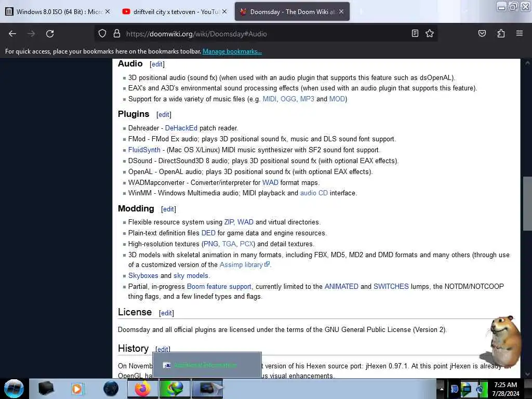The height and width of the screenshot is (399, 532).
Task: Edit the Plugins section
Action: click(164, 115)
